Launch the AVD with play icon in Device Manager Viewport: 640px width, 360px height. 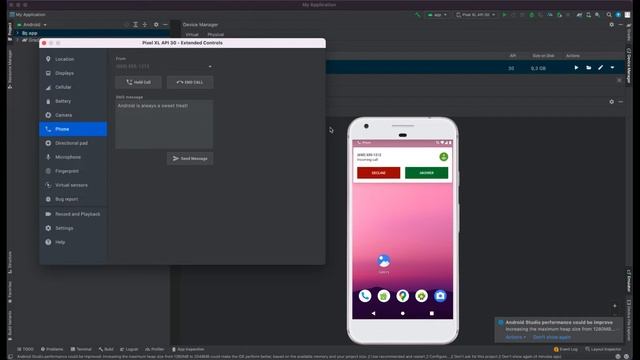pyautogui.click(x=576, y=68)
